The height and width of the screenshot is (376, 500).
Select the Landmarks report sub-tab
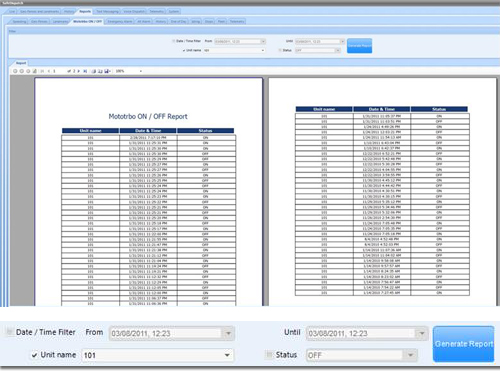point(60,21)
